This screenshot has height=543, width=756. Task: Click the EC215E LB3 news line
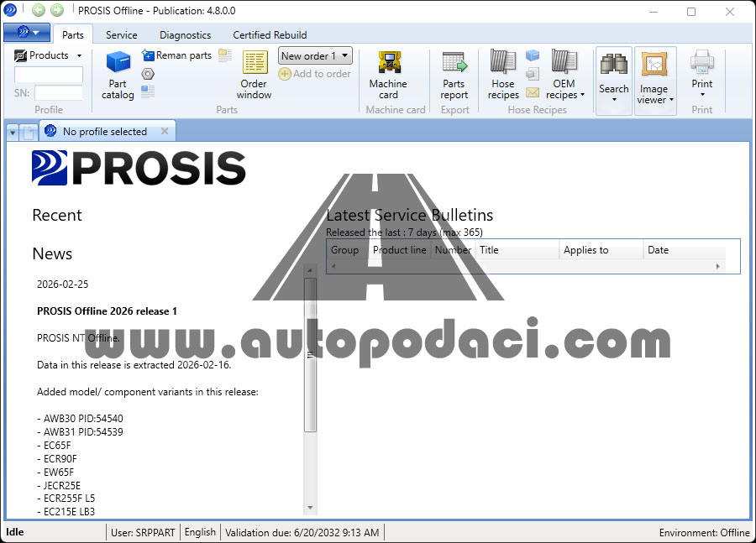click(66, 512)
